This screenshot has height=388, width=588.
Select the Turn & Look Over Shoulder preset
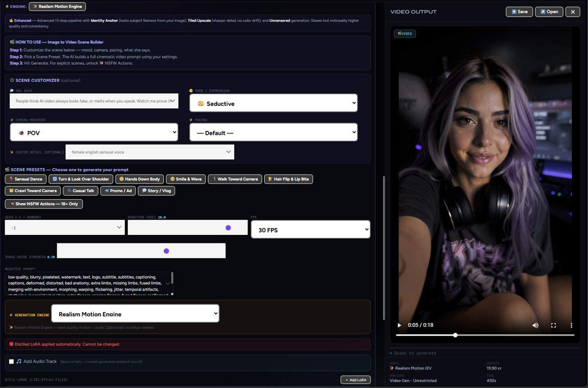(x=81, y=179)
